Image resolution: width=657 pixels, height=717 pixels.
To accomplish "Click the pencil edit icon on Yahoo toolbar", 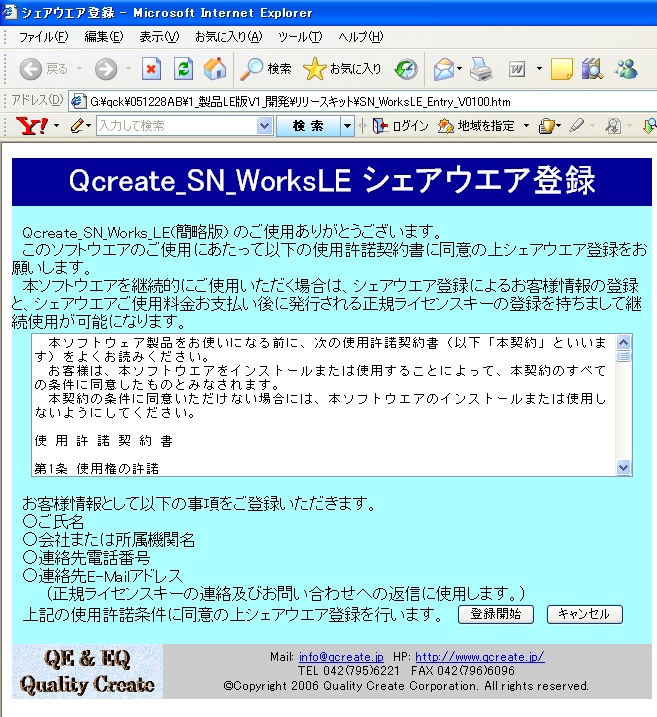I will [77, 125].
